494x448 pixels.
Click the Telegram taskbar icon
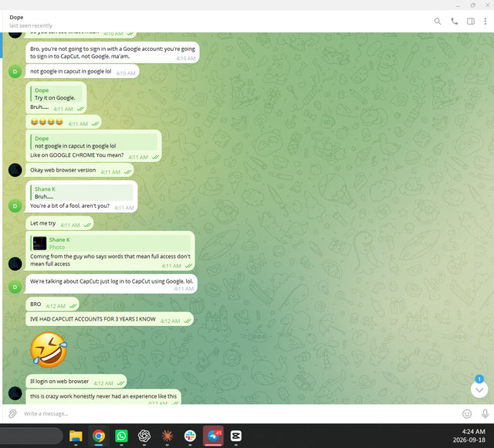tap(213, 436)
